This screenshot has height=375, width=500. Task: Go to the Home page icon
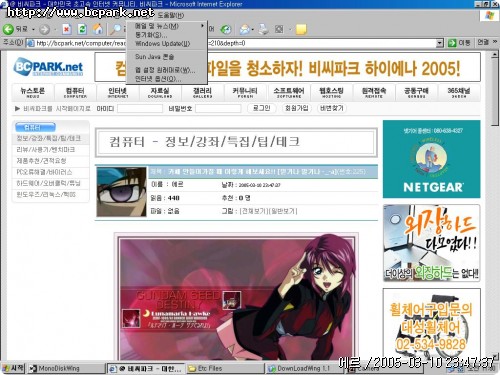point(98,29)
